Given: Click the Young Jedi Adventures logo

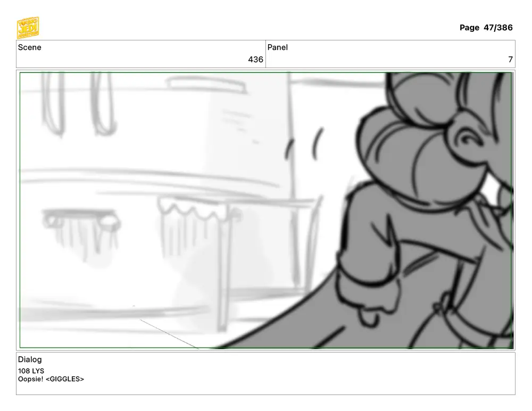Looking at the screenshot, I should pos(28,28).
